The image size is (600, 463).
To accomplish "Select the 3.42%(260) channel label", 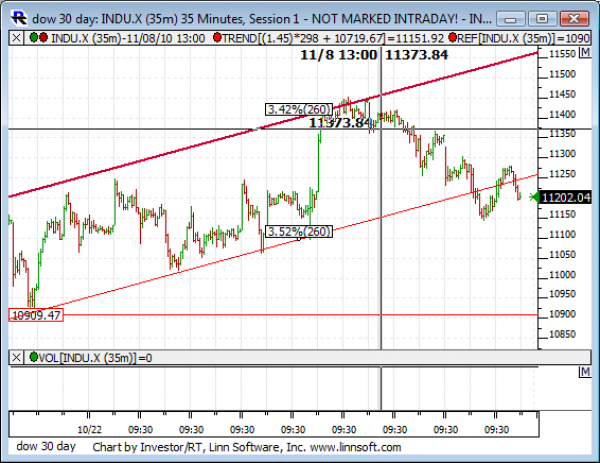I will tap(299, 109).
